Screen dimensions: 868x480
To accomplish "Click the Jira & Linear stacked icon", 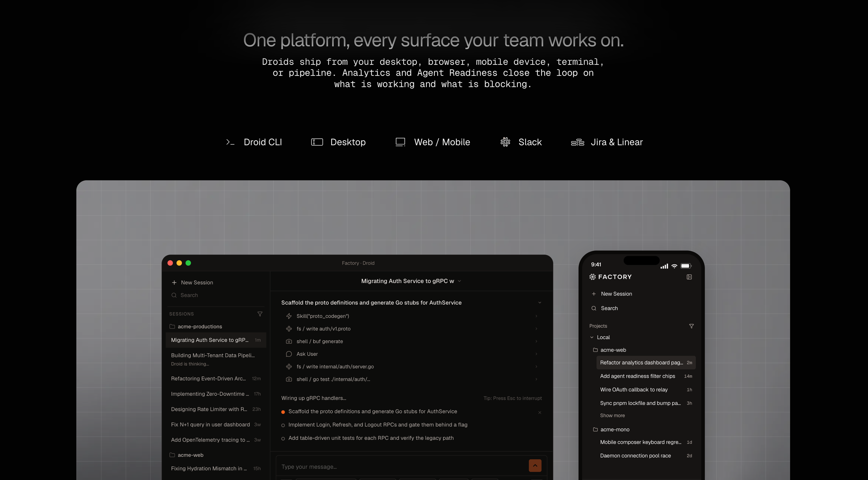I will 578,142.
